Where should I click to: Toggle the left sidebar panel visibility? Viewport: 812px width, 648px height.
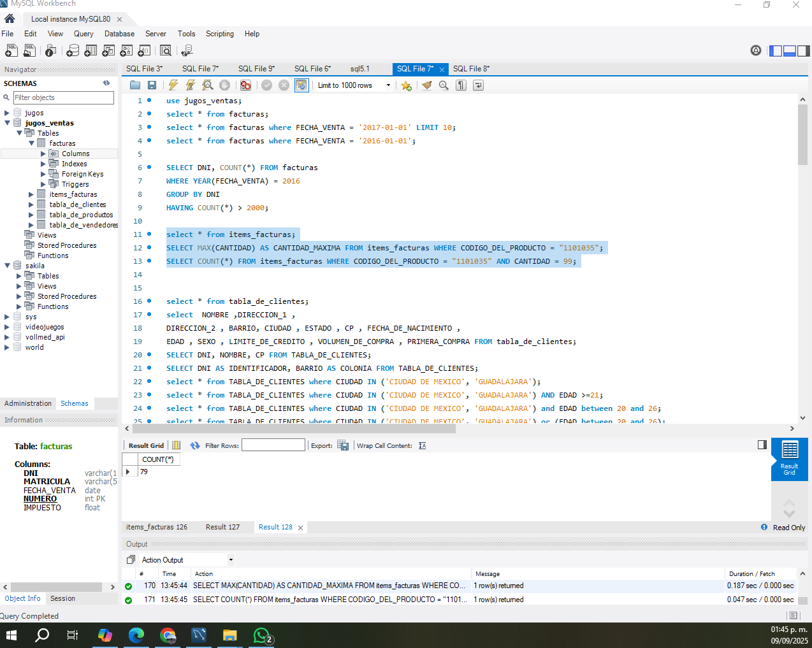[776, 51]
